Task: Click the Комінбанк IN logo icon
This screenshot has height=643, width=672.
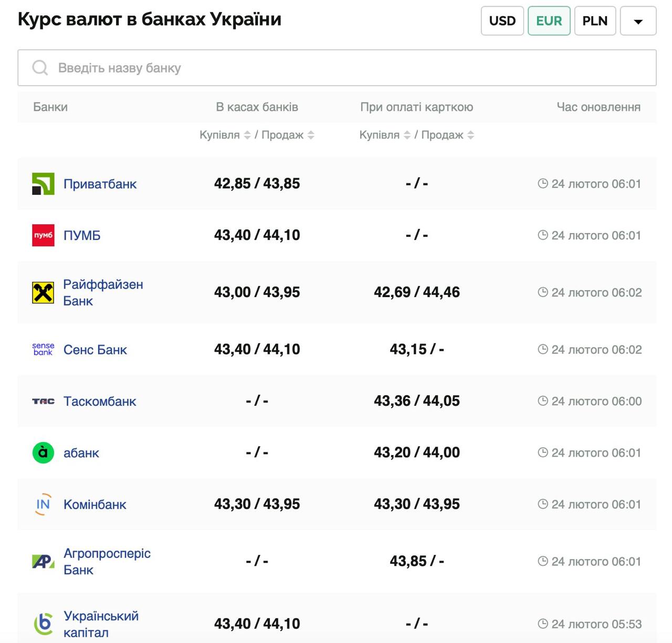Action: (43, 504)
